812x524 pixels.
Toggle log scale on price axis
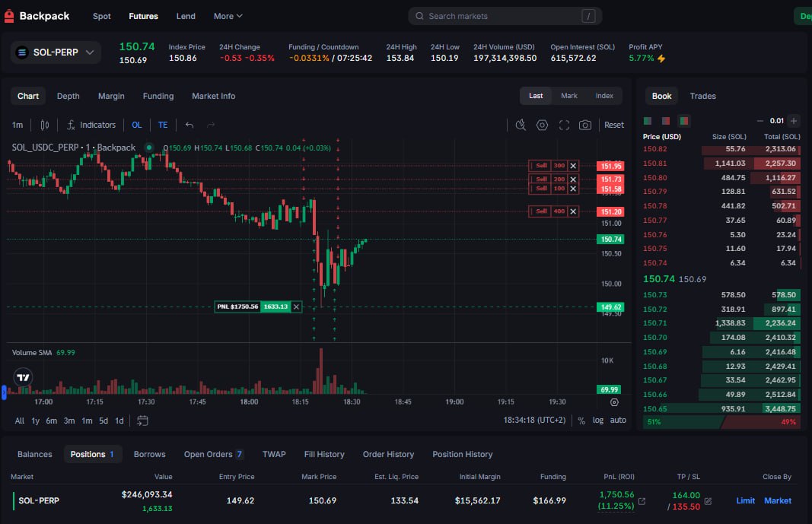coord(598,420)
